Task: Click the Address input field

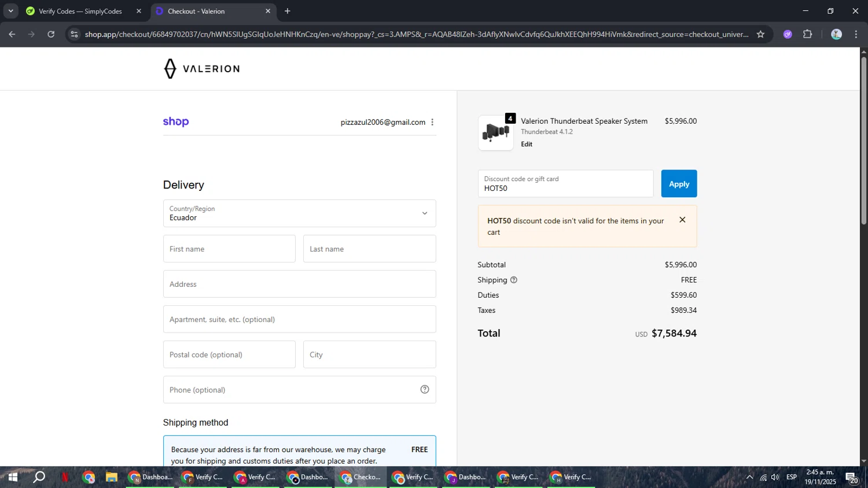Action: point(299,284)
